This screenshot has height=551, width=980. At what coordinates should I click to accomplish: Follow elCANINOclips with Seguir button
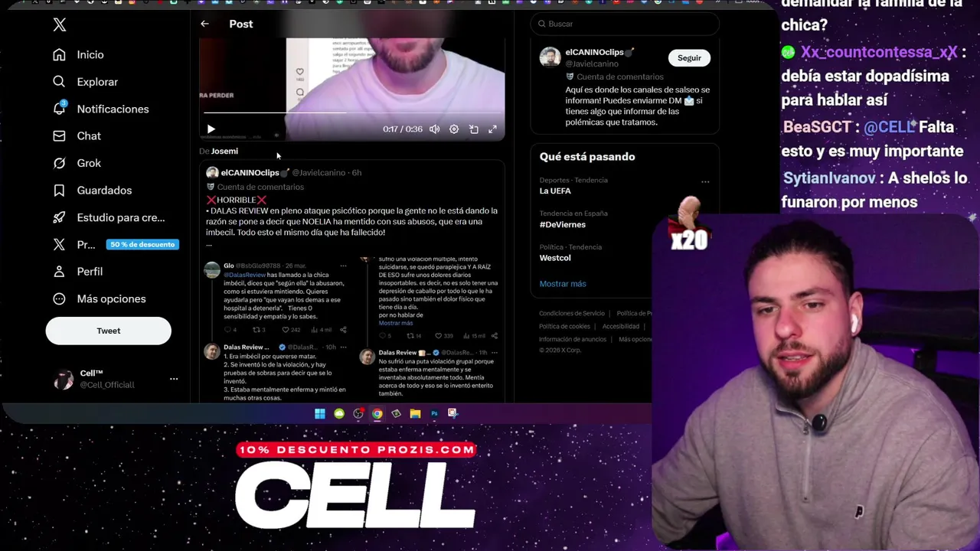coord(689,57)
